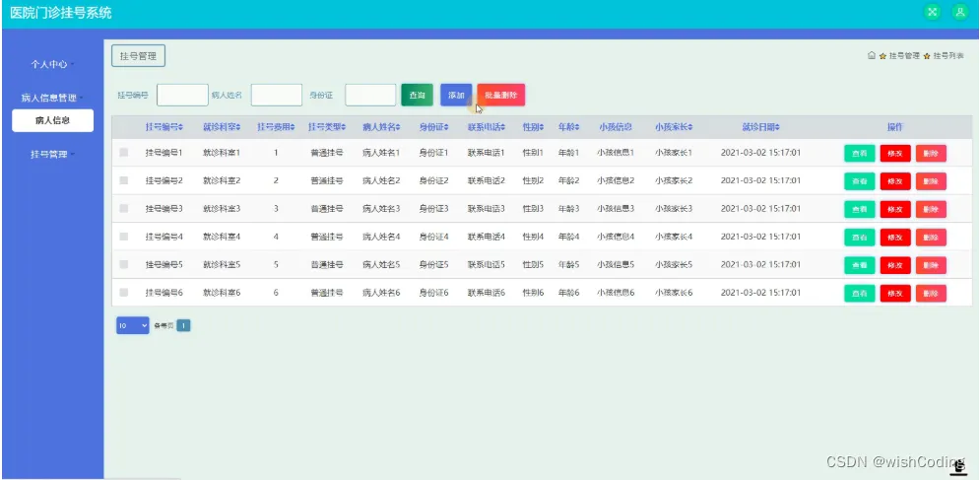The image size is (980, 480).
Task: Delete row 挂号编号5
Action: 932,265
